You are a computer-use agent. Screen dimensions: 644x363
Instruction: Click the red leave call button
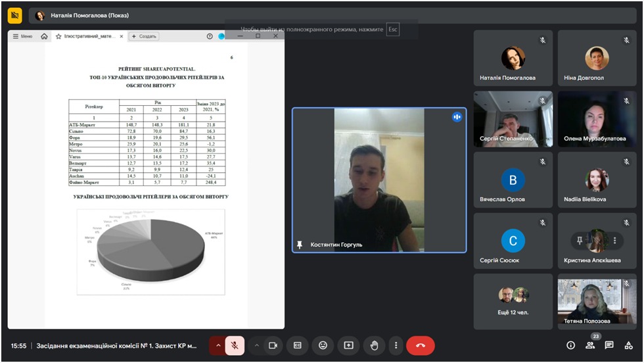click(x=420, y=345)
